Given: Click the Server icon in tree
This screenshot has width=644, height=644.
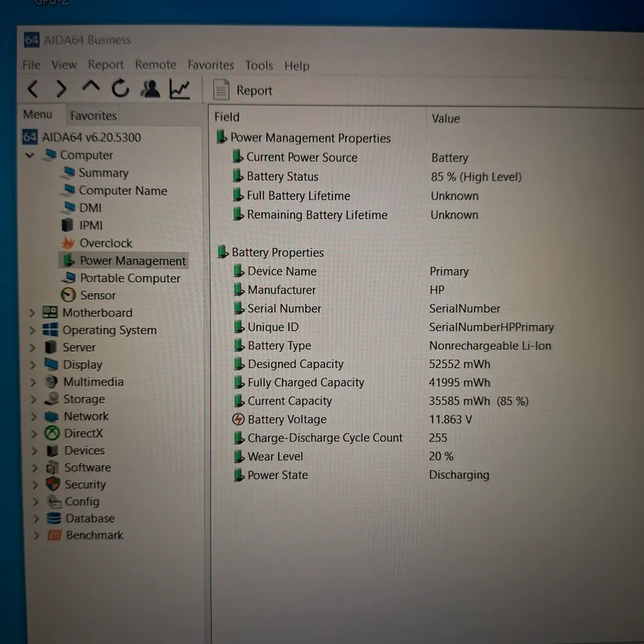Looking at the screenshot, I should 51,348.
